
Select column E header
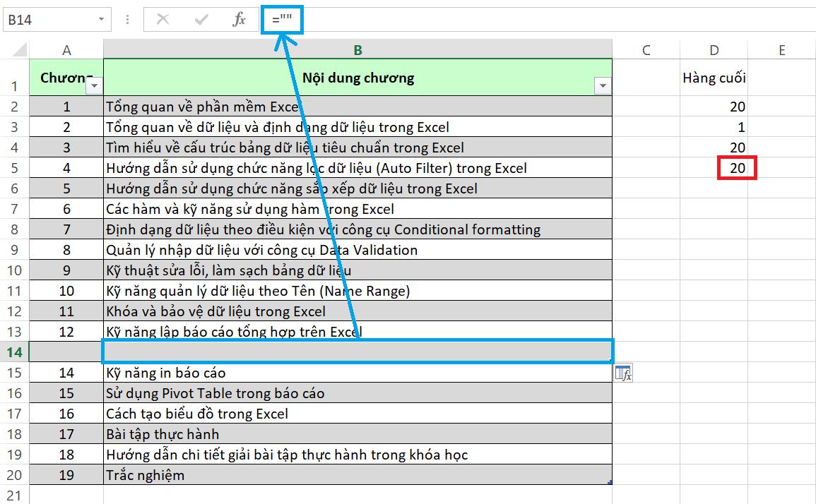coord(781,49)
